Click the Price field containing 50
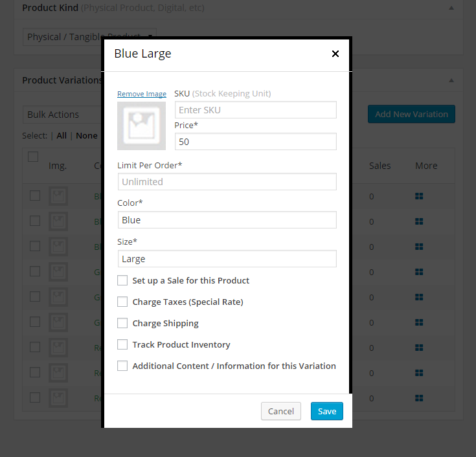Viewport: 476px width, 457px height. coord(256,141)
